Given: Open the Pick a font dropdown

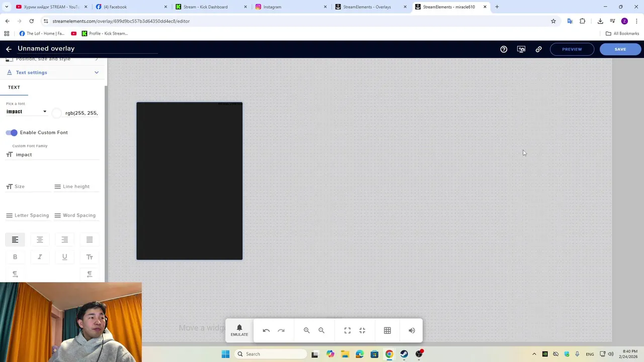Looking at the screenshot, I should click(26, 112).
